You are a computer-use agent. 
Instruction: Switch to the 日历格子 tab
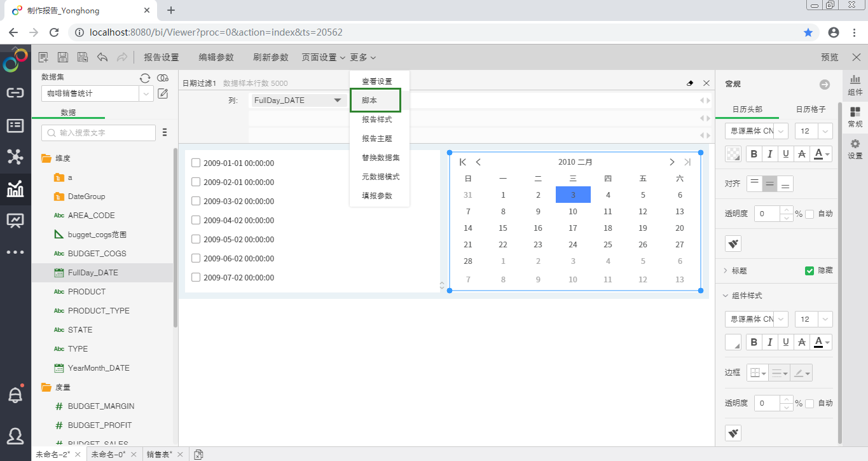[810, 109]
